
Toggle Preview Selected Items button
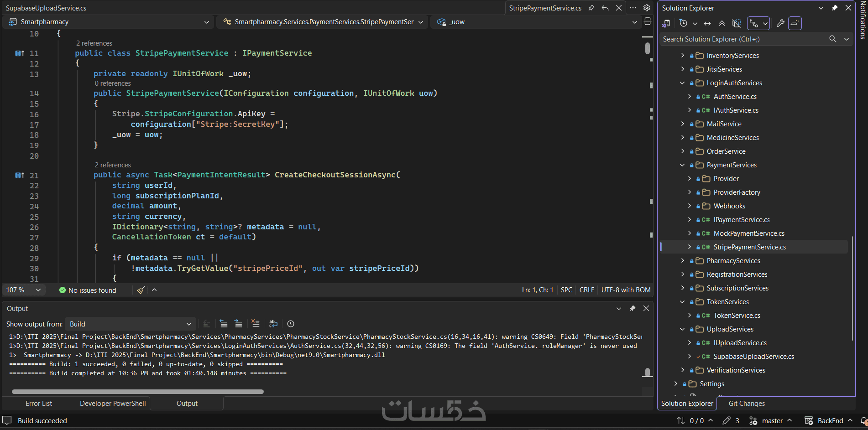pos(795,23)
